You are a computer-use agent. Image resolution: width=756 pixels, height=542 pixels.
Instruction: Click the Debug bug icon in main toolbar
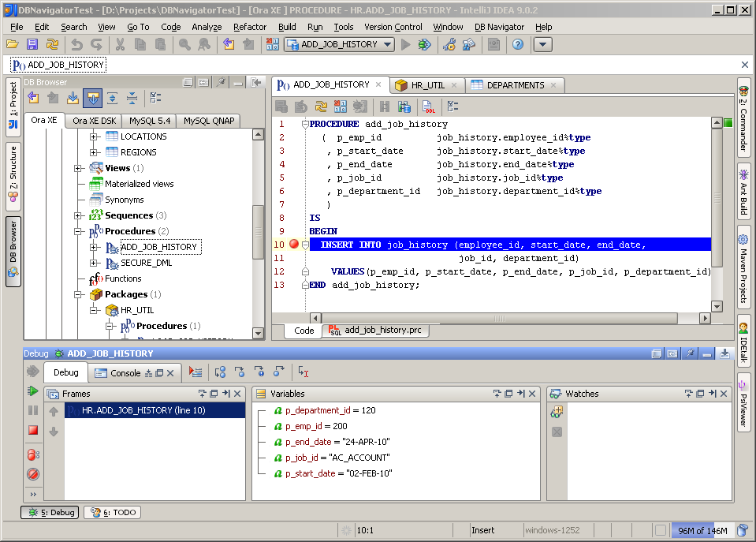[424, 44]
